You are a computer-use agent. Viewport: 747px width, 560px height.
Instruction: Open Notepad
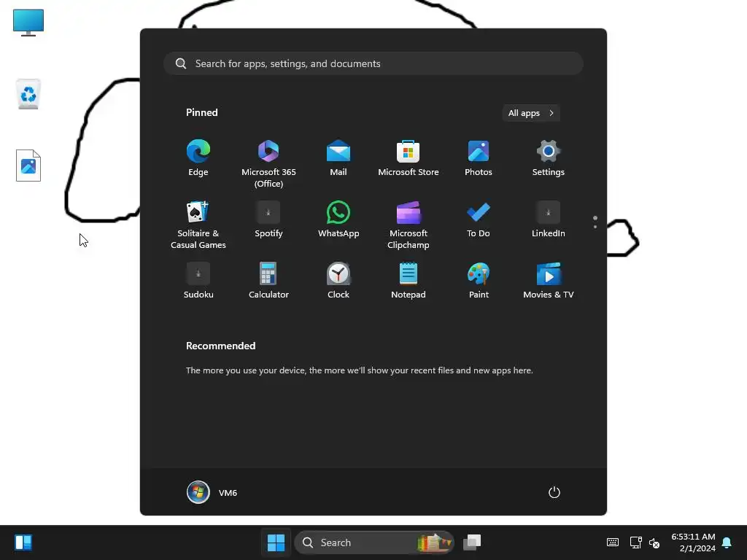pos(409,281)
